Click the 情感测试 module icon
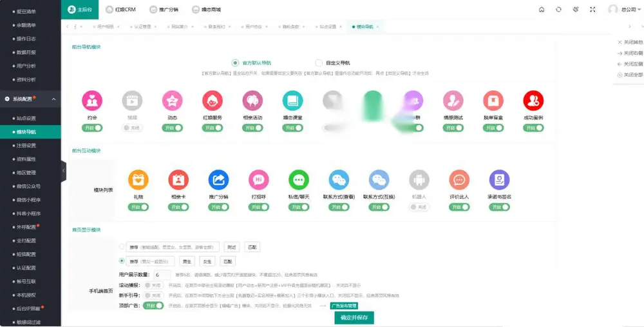The width and height of the screenshot is (644, 327). coord(453,101)
